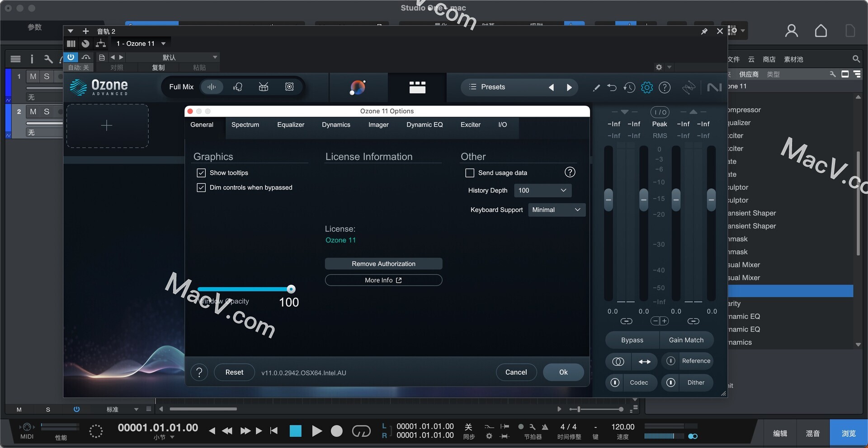Open the 默认 preset dropdown
The width and height of the screenshot is (868, 448).
click(174, 57)
